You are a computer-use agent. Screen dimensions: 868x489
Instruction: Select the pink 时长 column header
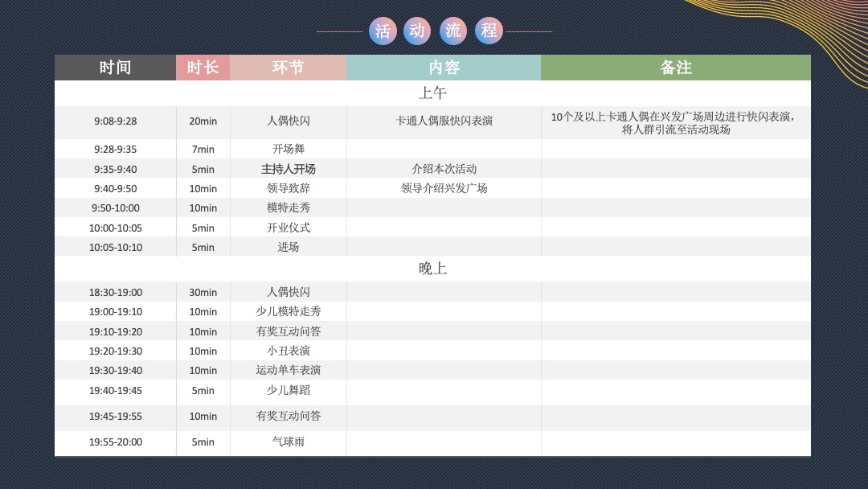click(x=203, y=68)
